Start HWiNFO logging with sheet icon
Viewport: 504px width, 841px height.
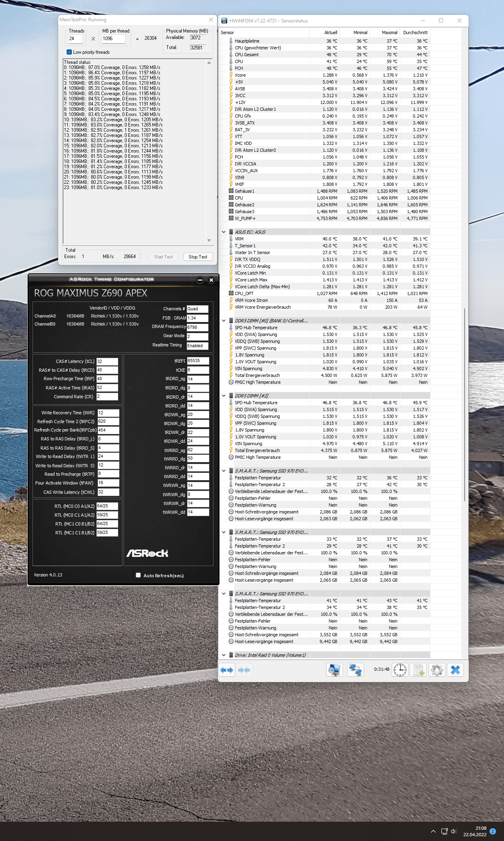click(x=419, y=670)
